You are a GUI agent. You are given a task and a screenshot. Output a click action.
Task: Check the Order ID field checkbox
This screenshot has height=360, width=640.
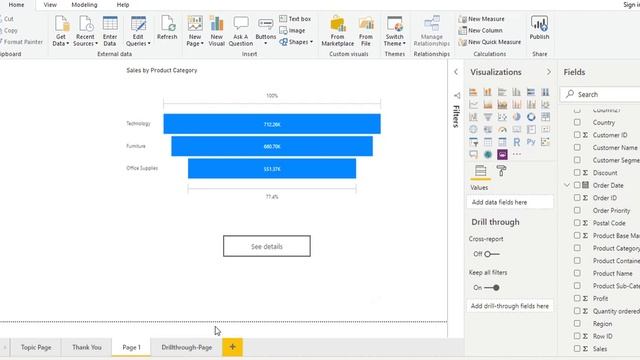[577, 198]
